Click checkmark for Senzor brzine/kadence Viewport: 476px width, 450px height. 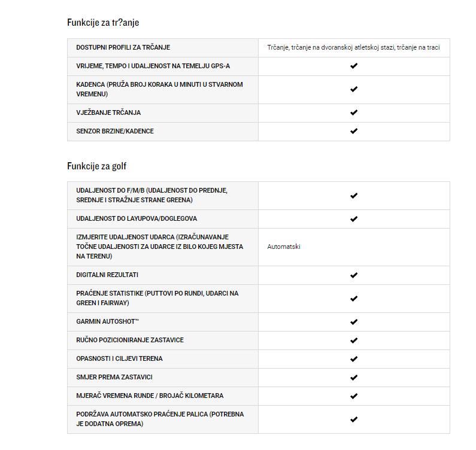[x=354, y=131]
